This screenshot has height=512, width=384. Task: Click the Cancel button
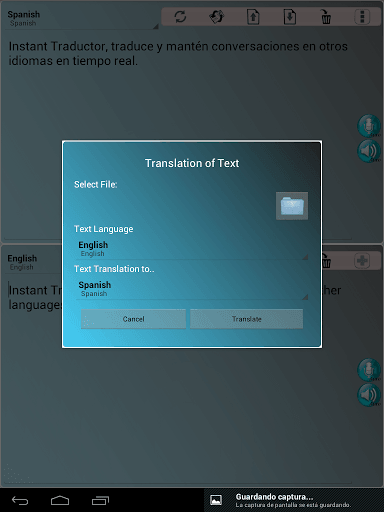[x=133, y=319]
